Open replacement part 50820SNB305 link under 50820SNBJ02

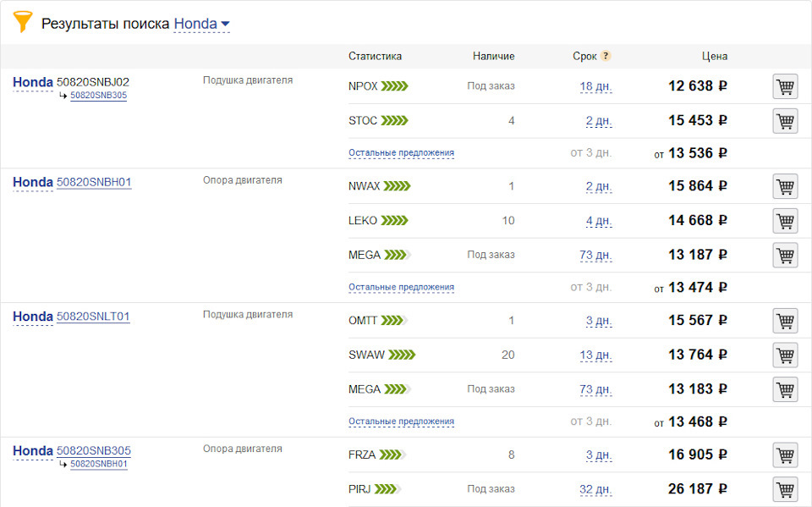[98, 96]
